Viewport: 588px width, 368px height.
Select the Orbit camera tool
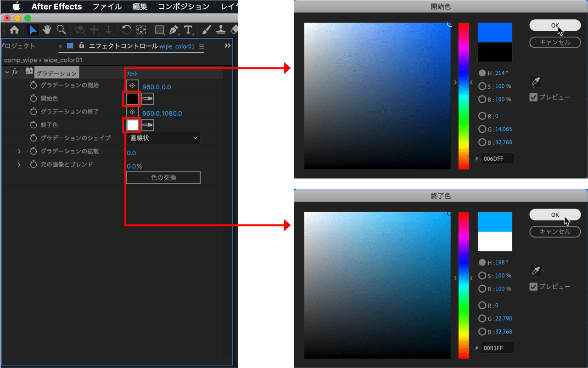(x=80, y=30)
